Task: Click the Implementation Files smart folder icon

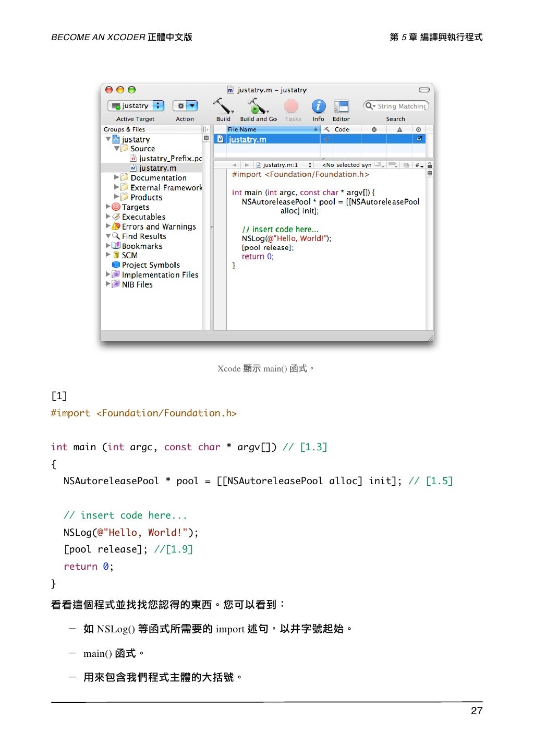Action: coord(116,274)
